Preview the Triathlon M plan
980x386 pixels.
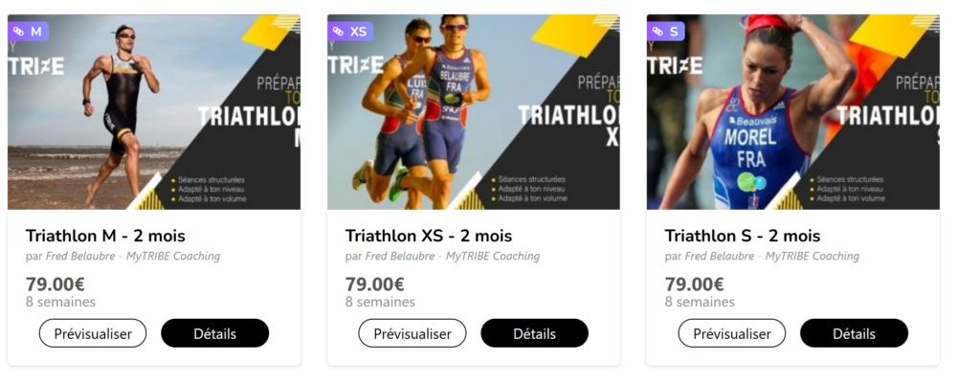coord(93,333)
